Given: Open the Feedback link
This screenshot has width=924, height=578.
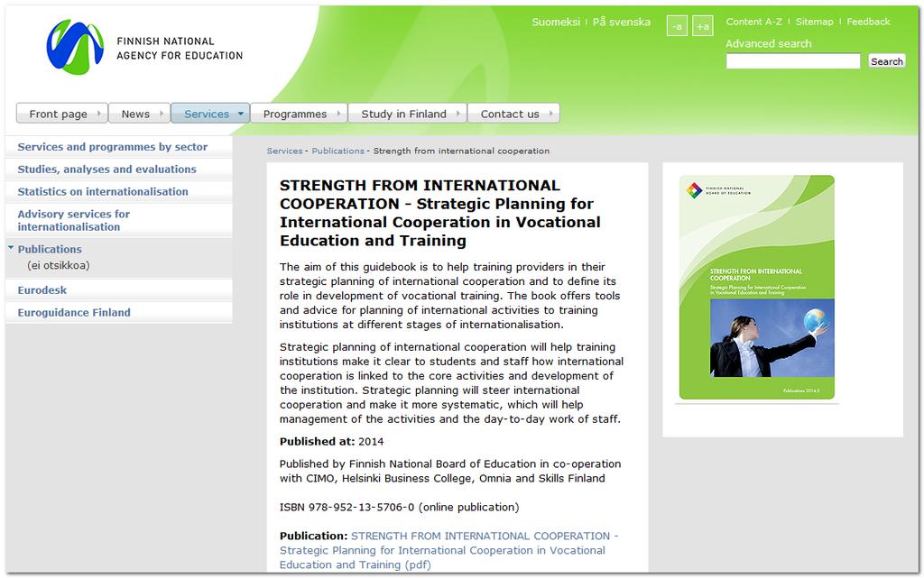Looking at the screenshot, I should (x=868, y=22).
